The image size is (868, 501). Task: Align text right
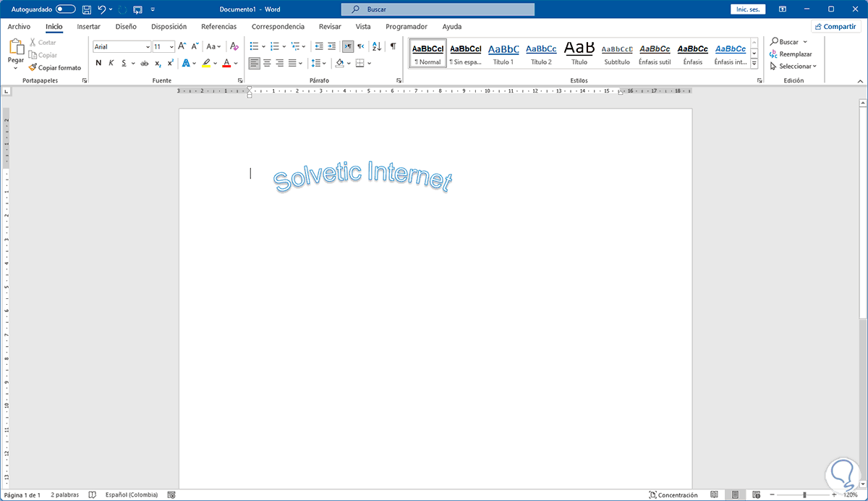coord(280,63)
